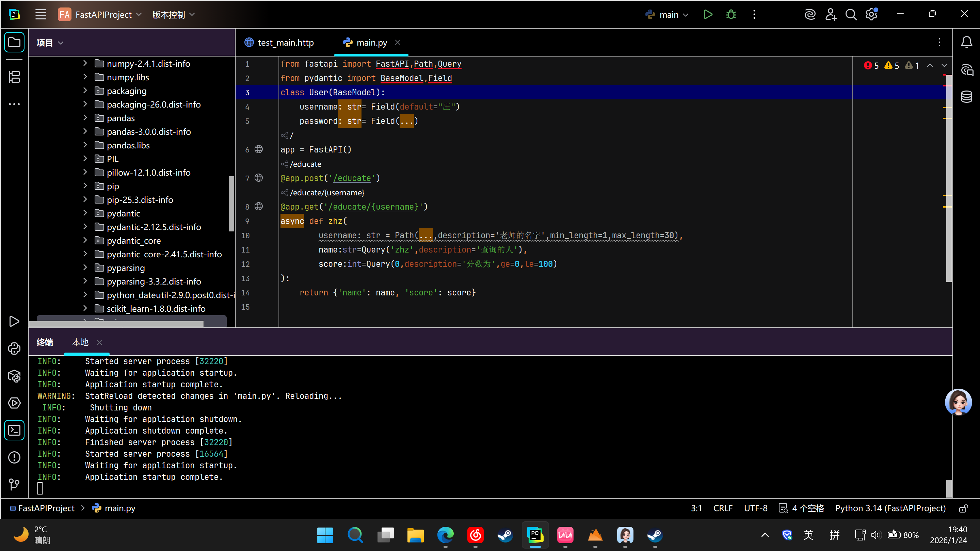Open the Database tool window
The width and height of the screenshot is (980, 551).
[x=966, y=97]
